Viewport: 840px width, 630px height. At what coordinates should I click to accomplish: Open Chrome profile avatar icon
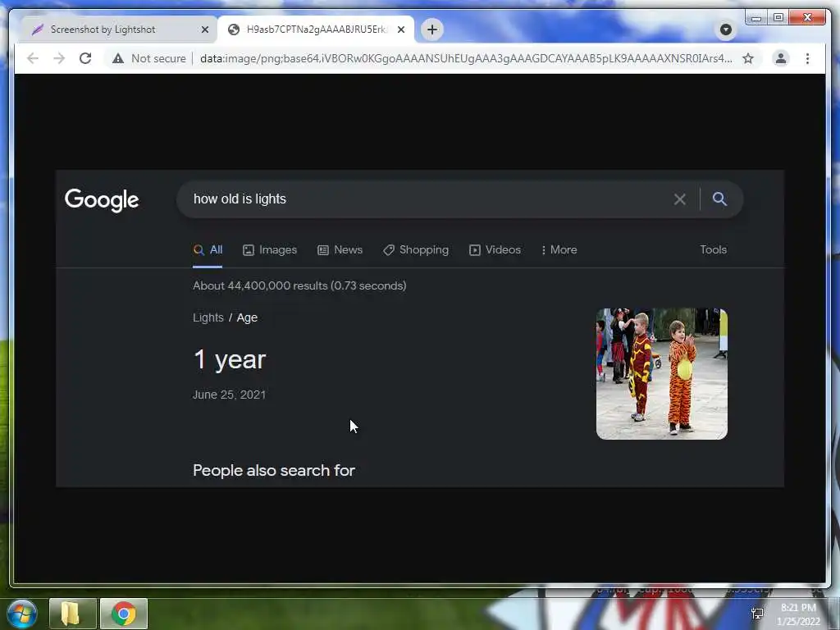[781, 58]
